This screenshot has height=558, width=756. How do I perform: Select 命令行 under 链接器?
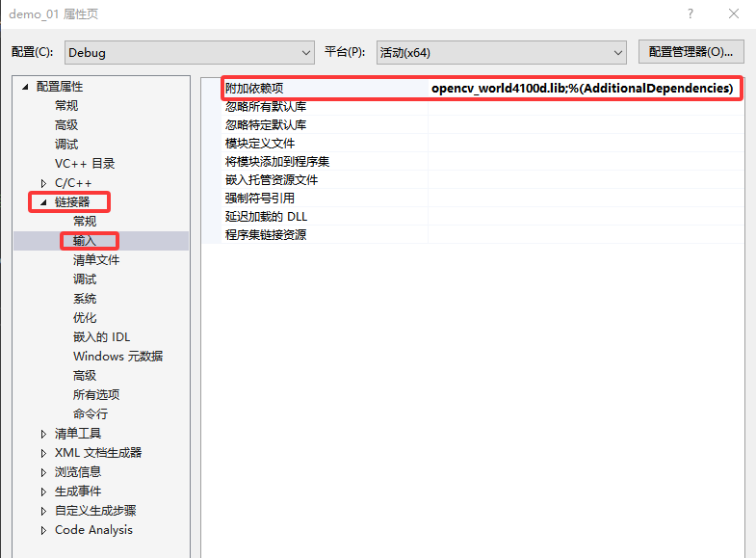click(91, 414)
